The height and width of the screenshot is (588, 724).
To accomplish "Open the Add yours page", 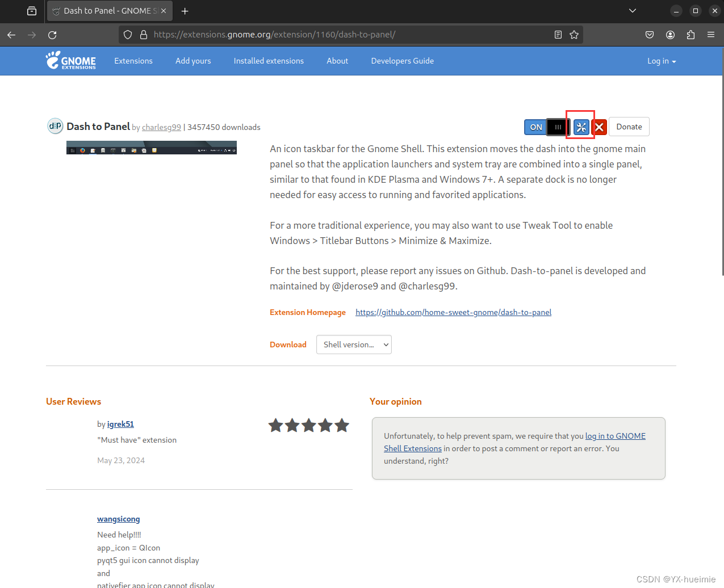I will pos(193,61).
